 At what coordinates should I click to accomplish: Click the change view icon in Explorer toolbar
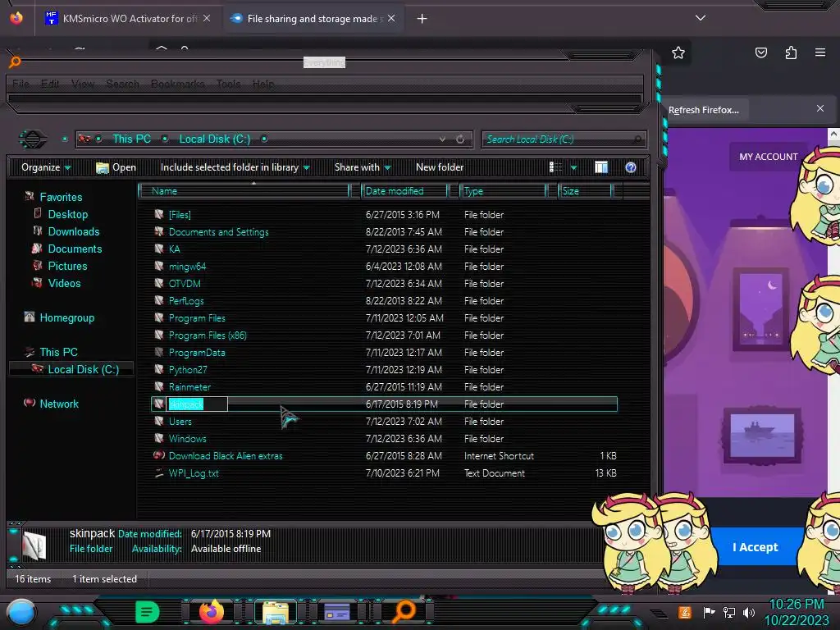point(555,167)
